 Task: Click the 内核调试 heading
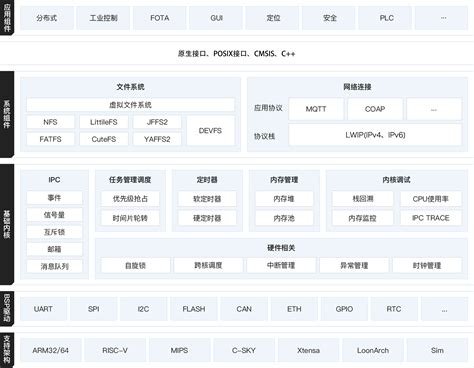[x=396, y=180]
